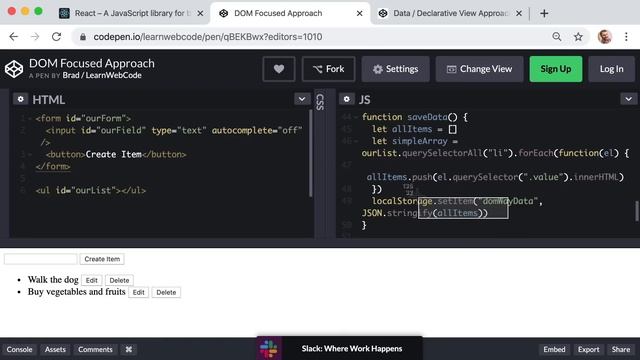This screenshot has width=640, height=360.
Task: Click the 'localStorage' code text
Action: point(402,201)
